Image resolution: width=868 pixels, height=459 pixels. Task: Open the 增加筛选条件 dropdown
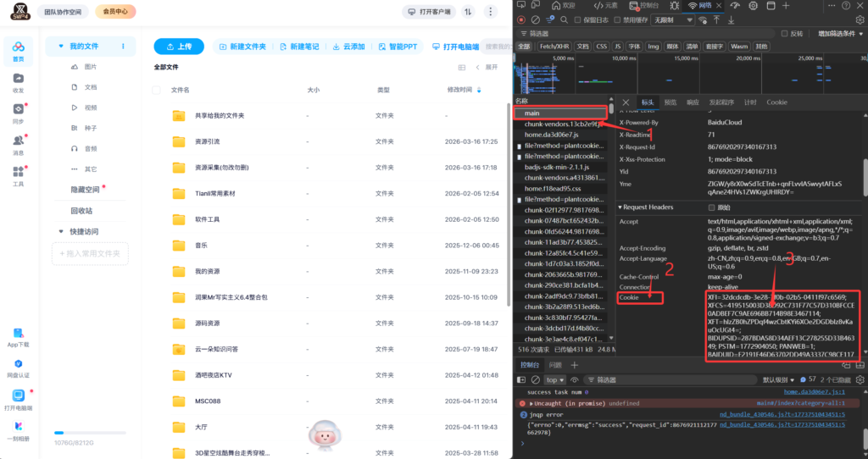(840, 34)
